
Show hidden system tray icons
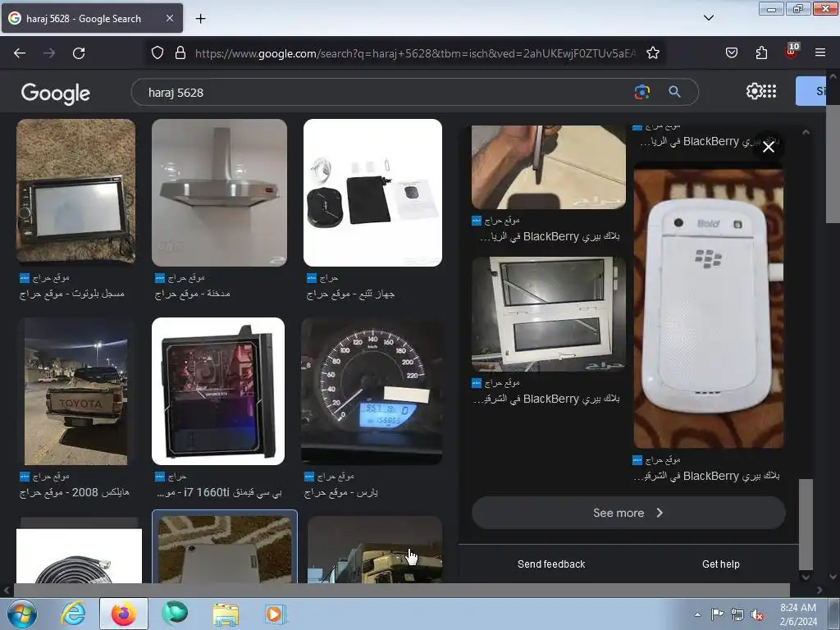[697, 614]
